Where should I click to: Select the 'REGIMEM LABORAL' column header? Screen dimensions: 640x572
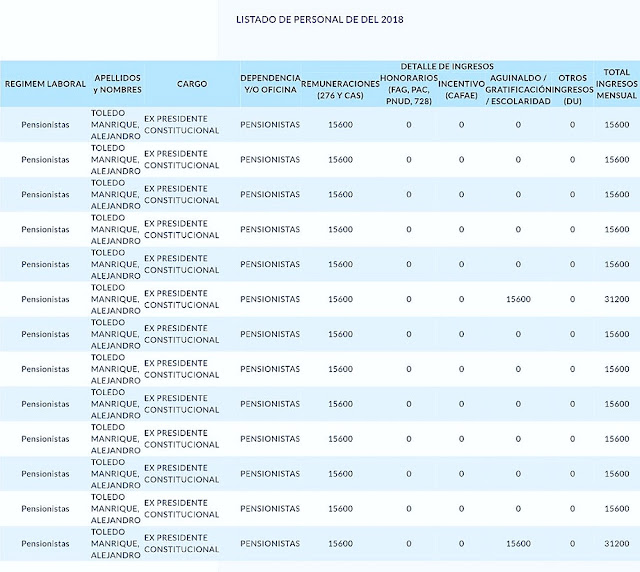click(45, 84)
